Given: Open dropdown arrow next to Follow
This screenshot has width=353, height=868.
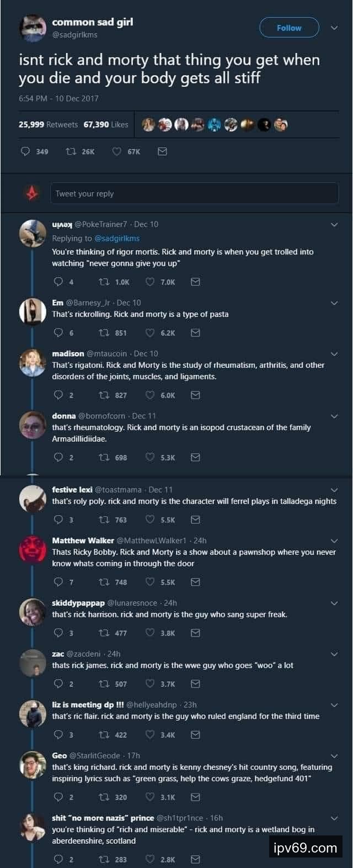Looking at the screenshot, I should pyautogui.click(x=334, y=28).
